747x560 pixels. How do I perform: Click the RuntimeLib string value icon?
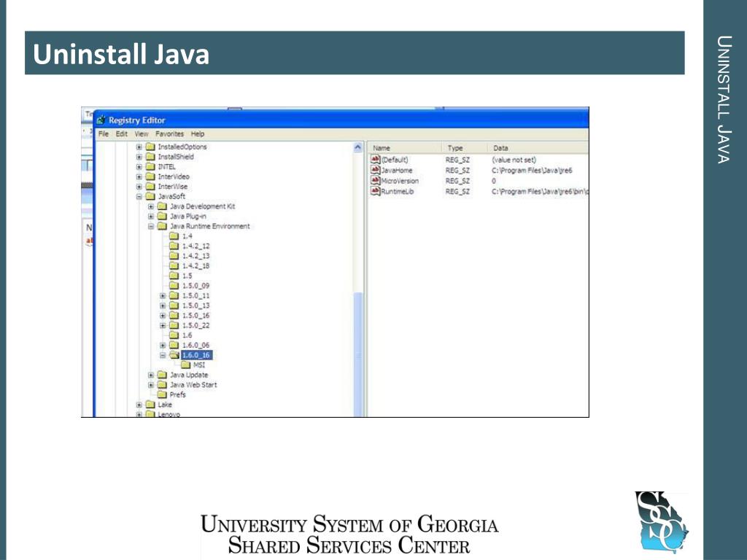(376, 191)
